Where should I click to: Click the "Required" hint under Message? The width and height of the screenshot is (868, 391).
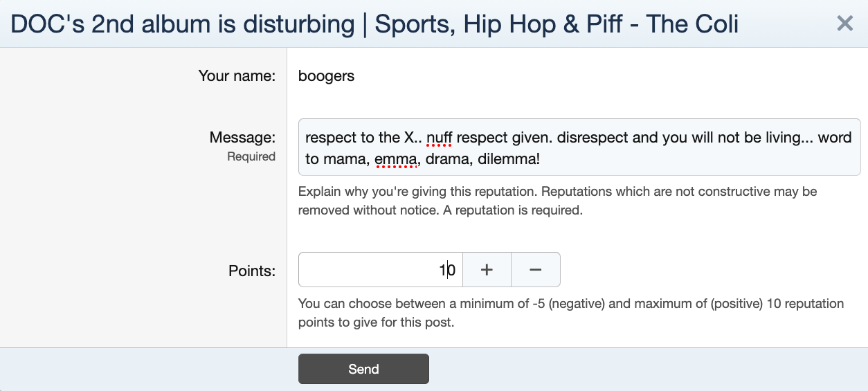tap(251, 157)
